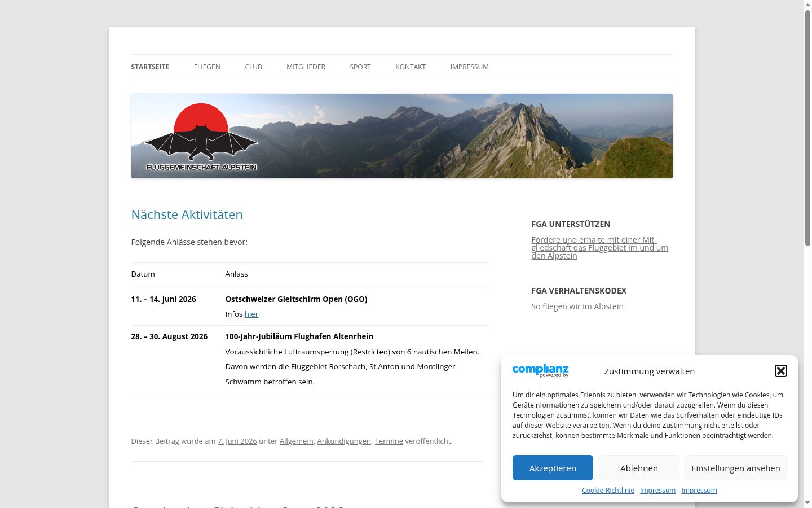Click the scrollbar up arrow
Viewport: 812px width, 508px height.
(x=807, y=4)
